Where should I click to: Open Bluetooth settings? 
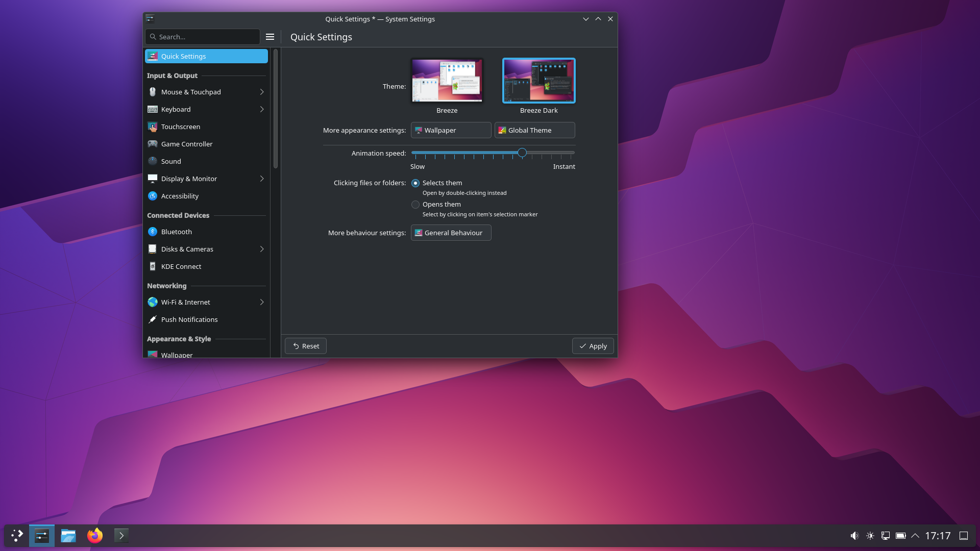pos(206,232)
